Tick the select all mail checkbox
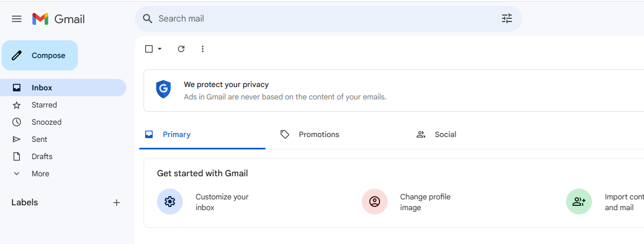This screenshot has width=644, height=244. point(149,49)
